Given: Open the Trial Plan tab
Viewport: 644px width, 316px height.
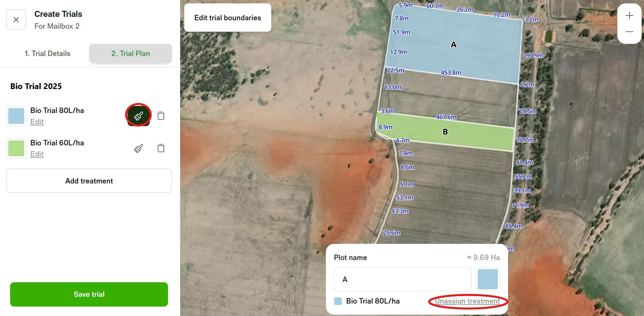Looking at the screenshot, I should click(131, 54).
